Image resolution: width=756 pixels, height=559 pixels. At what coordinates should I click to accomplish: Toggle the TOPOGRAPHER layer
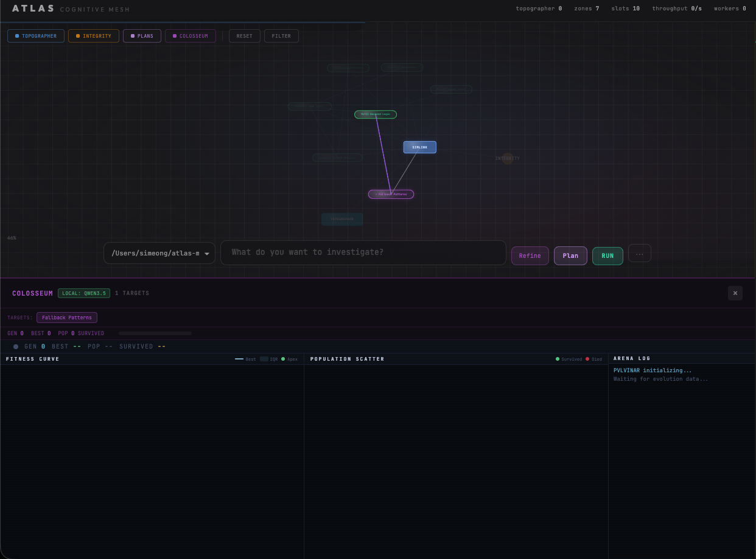point(36,36)
